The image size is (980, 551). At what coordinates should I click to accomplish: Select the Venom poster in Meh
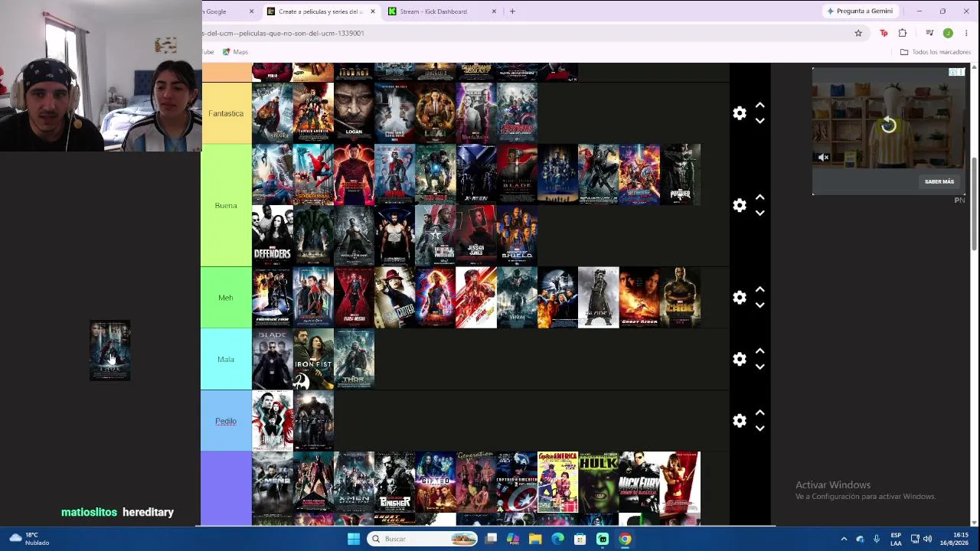click(x=517, y=298)
